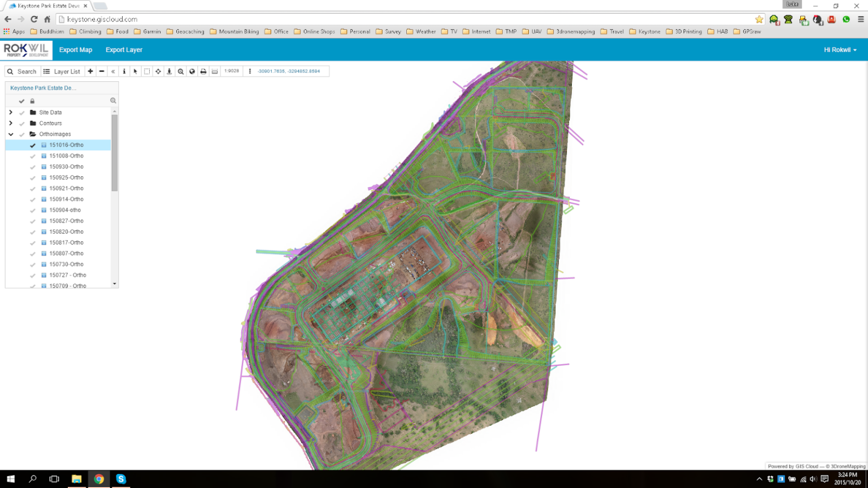Select the zoom in (+) tool

pyautogui.click(x=90, y=71)
